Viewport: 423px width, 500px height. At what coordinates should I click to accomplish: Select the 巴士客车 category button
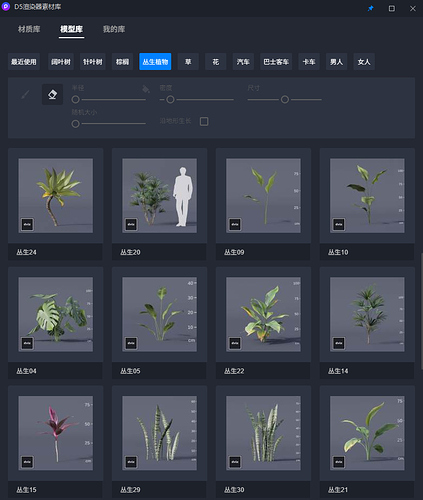coord(276,62)
